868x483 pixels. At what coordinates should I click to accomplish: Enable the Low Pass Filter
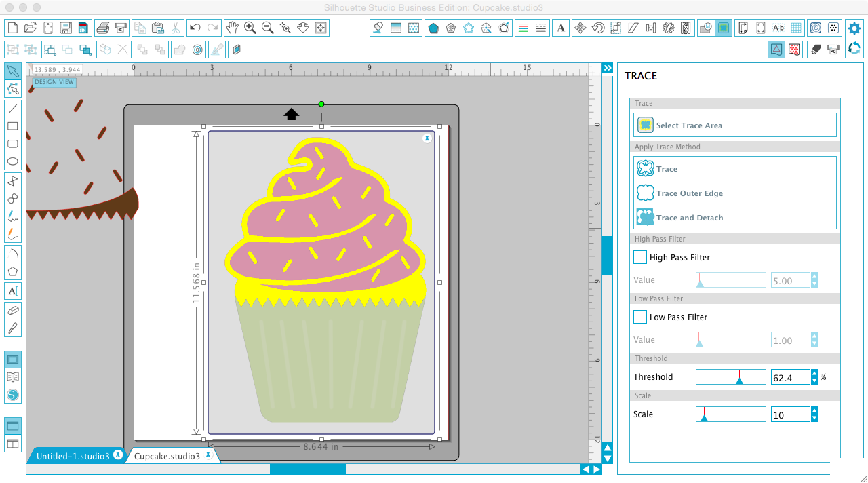639,316
